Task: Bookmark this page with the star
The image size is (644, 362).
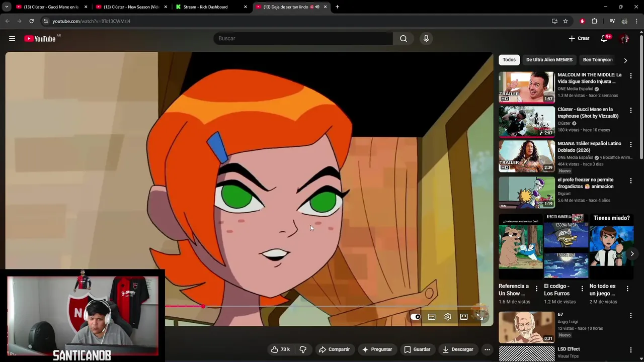Action: 566,21
